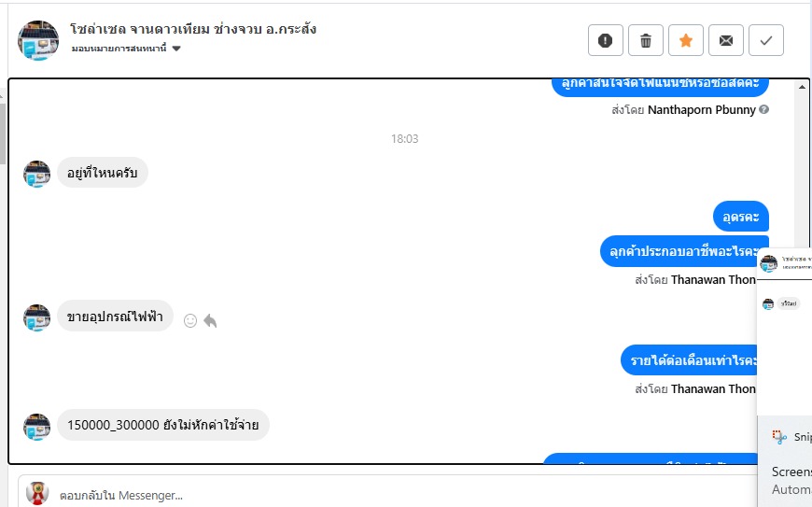
Task: Toggle the orange star follow-up flag
Action: pos(686,40)
